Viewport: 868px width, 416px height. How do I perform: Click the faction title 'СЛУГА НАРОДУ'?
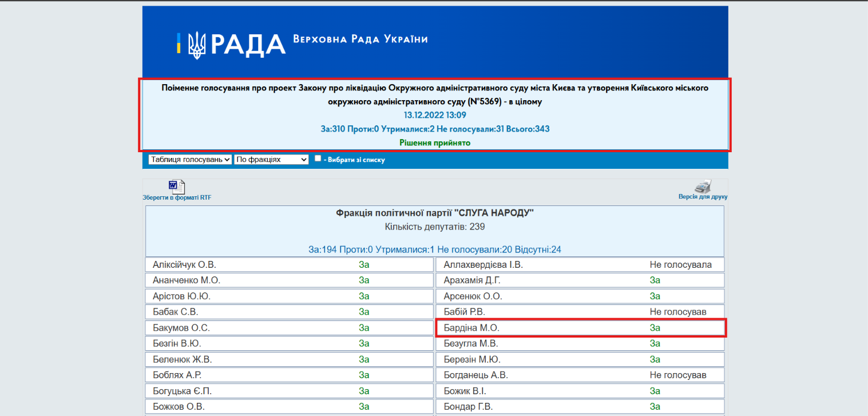[435, 213]
